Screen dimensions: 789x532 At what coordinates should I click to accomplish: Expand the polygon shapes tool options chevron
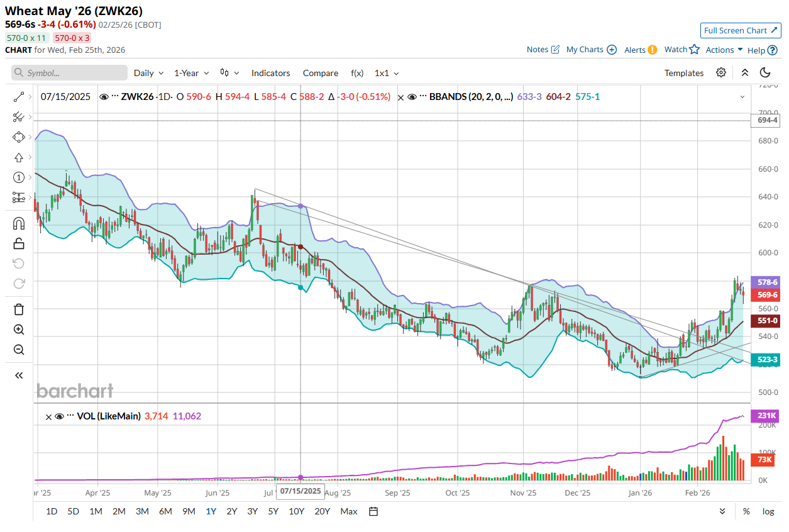pos(29,137)
